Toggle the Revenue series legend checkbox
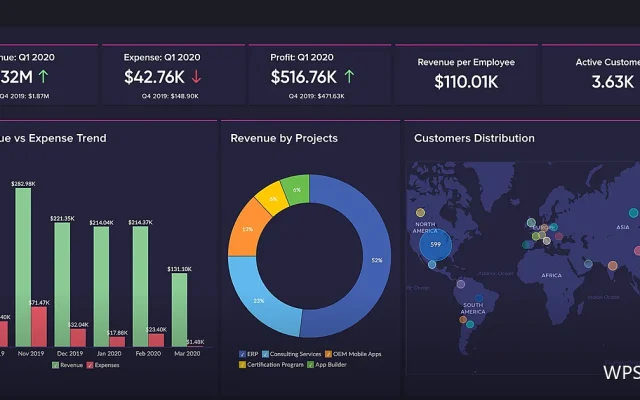This screenshot has width=640, height=400. [56, 365]
